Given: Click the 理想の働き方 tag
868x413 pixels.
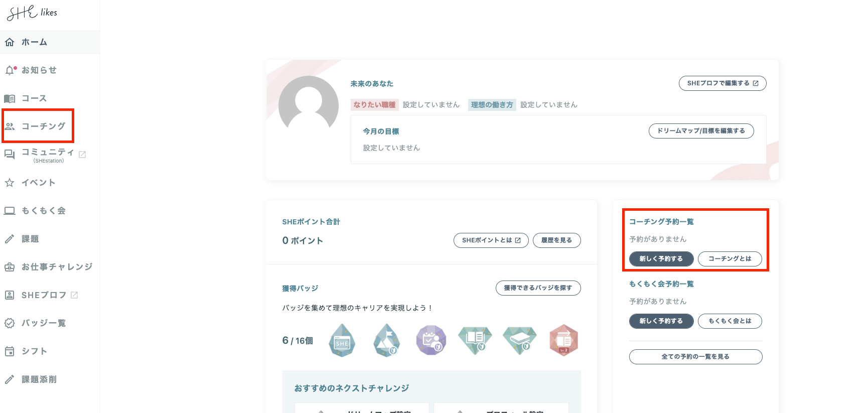Looking at the screenshot, I should tap(492, 105).
